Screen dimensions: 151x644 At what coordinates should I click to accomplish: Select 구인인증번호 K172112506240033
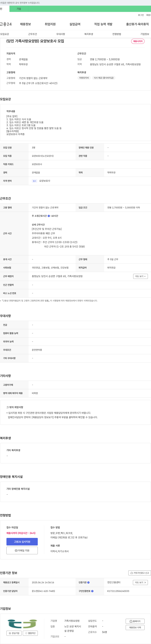(x=118, y=591)
